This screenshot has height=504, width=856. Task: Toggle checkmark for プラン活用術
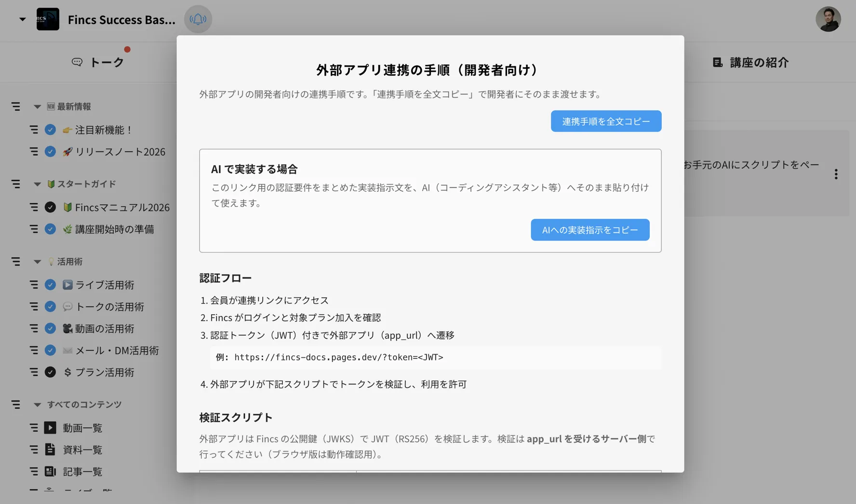(50, 372)
